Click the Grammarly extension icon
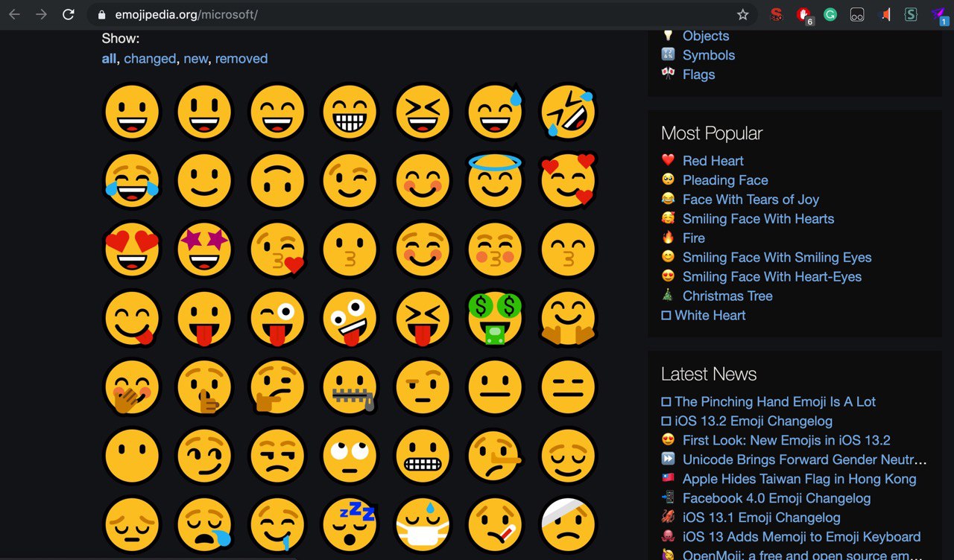 (x=830, y=14)
